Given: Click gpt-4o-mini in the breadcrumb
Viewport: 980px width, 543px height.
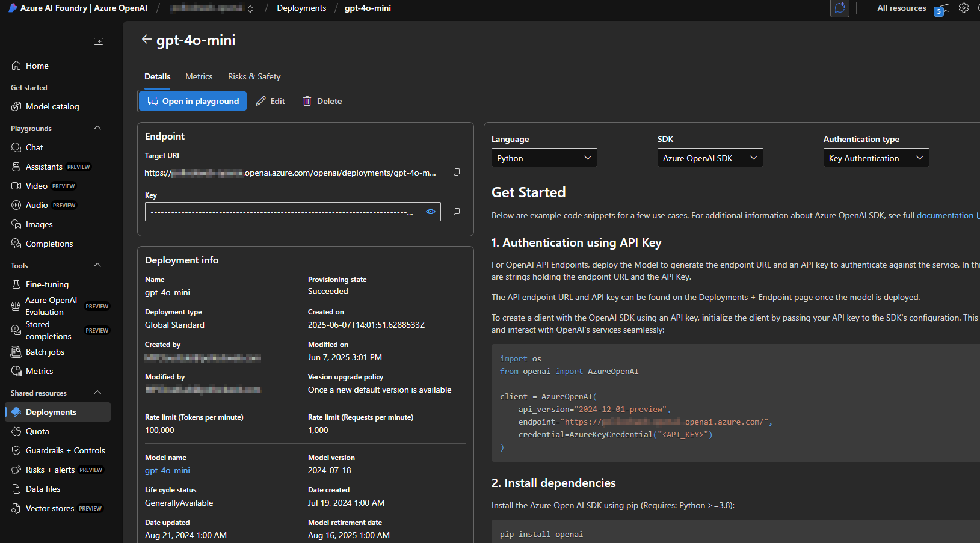Looking at the screenshot, I should [x=368, y=8].
